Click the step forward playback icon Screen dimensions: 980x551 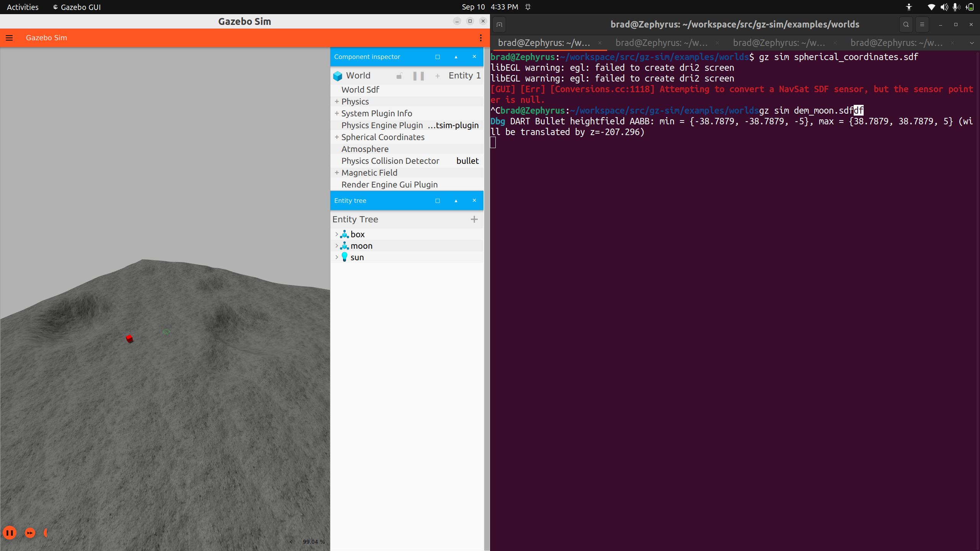click(30, 532)
